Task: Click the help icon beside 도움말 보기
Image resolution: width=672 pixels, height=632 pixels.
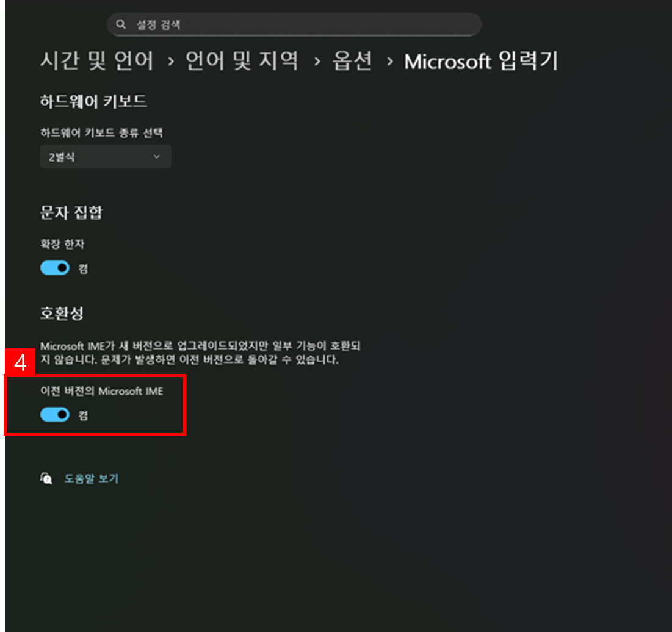Action: [46, 478]
